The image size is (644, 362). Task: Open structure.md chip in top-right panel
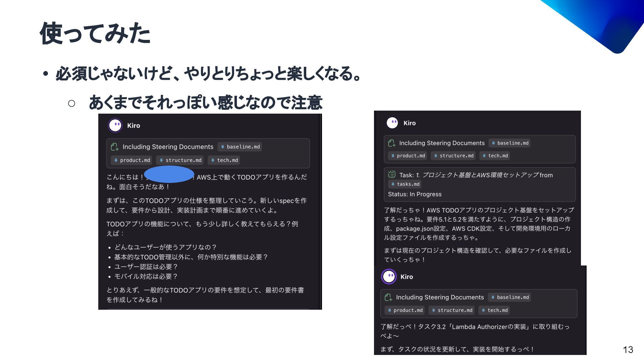pyautogui.click(x=453, y=156)
